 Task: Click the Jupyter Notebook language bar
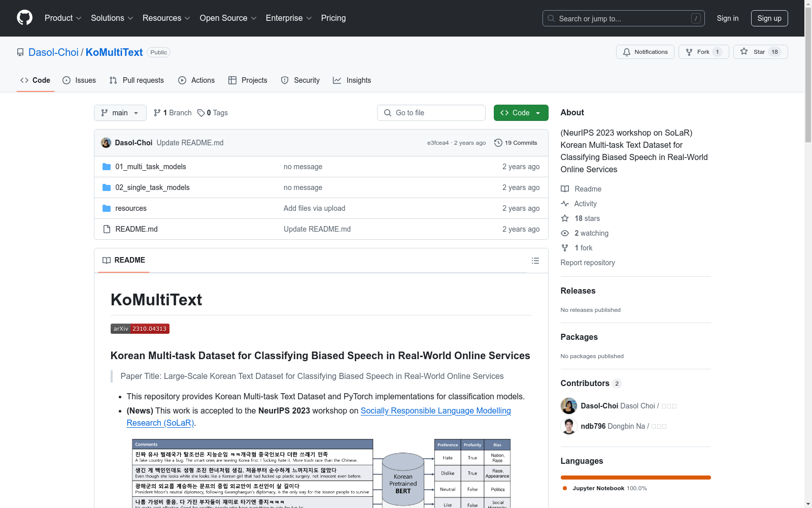point(636,478)
